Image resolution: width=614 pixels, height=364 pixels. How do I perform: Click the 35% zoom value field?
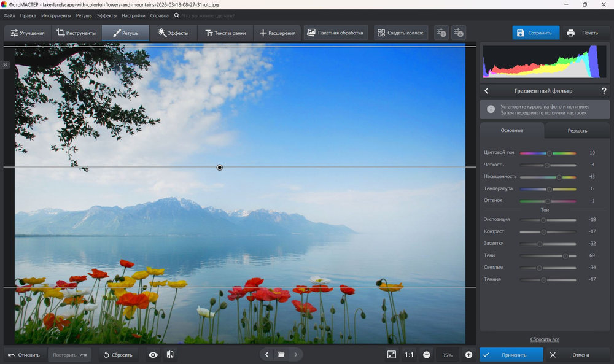click(x=448, y=355)
